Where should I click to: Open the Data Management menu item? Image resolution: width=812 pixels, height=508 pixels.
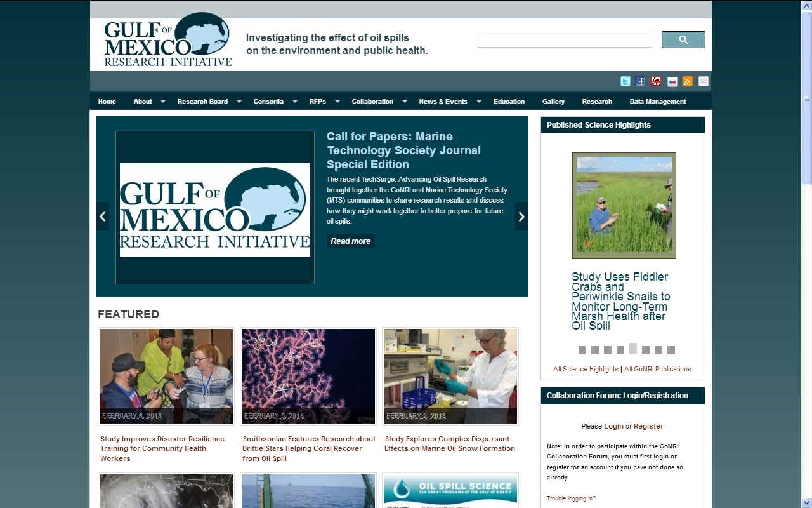658,102
